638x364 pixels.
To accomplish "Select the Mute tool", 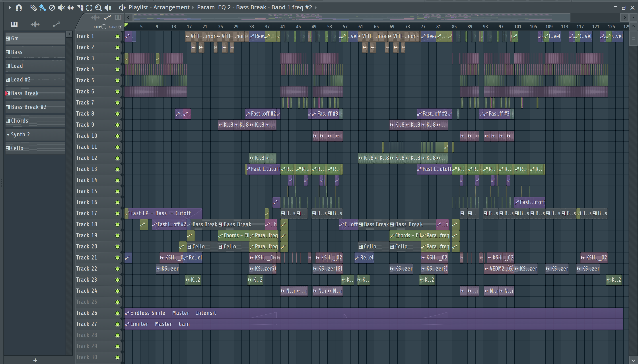I will click(61, 8).
